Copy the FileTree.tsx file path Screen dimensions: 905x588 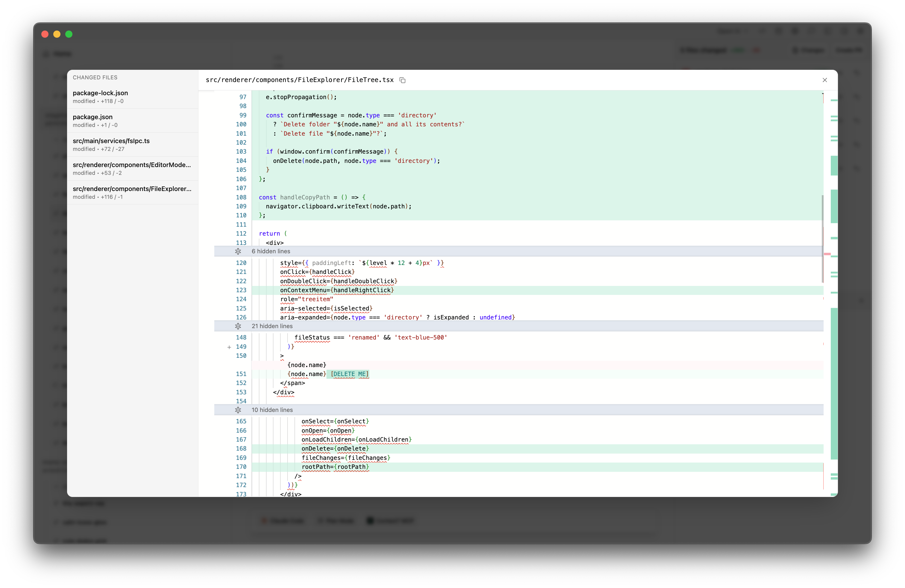(402, 80)
